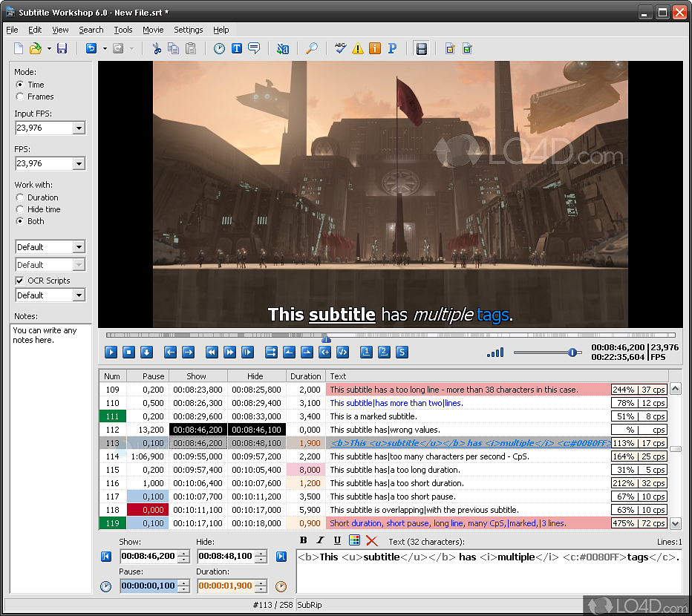Click the Save file toolbar icon
The image size is (692, 616).
[x=62, y=49]
